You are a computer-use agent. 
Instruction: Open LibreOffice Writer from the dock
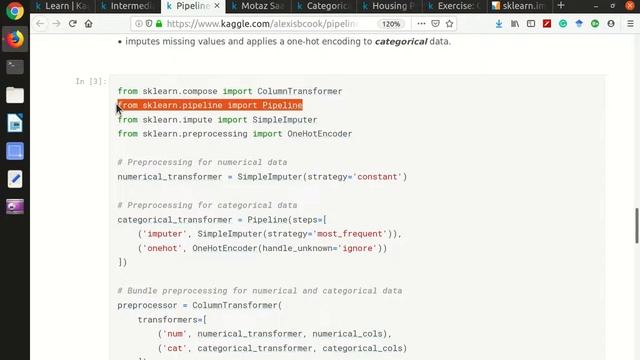15,123
